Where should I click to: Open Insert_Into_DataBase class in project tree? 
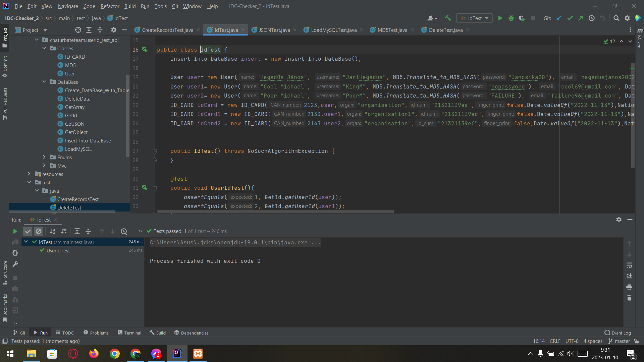click(x=88, y=140)
